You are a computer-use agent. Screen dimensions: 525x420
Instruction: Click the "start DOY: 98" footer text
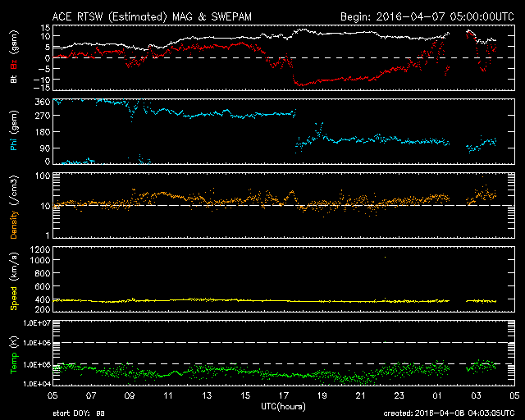[x=79, y=413]
